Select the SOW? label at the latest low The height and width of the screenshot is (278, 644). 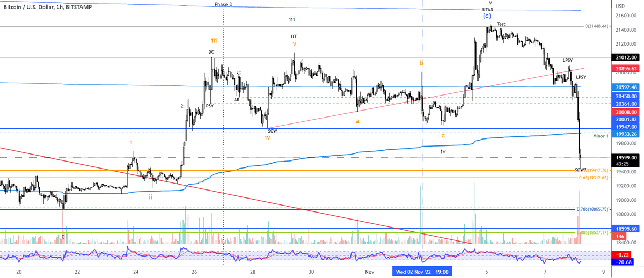pos(581,170)
